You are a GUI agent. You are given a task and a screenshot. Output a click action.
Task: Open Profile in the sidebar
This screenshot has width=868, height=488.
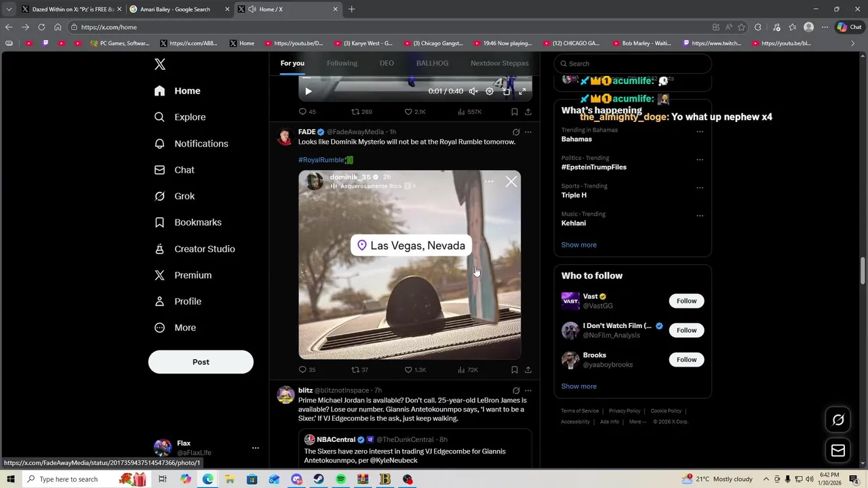[178, 302]
